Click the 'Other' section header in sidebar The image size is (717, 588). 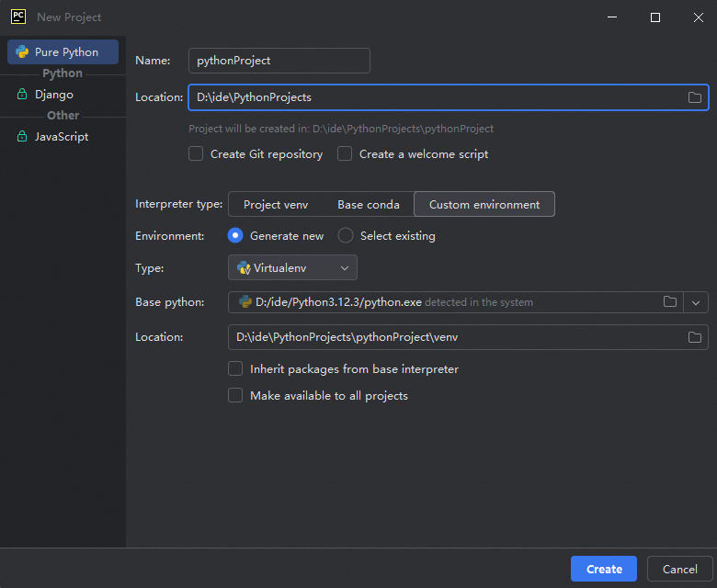(63, 115)
